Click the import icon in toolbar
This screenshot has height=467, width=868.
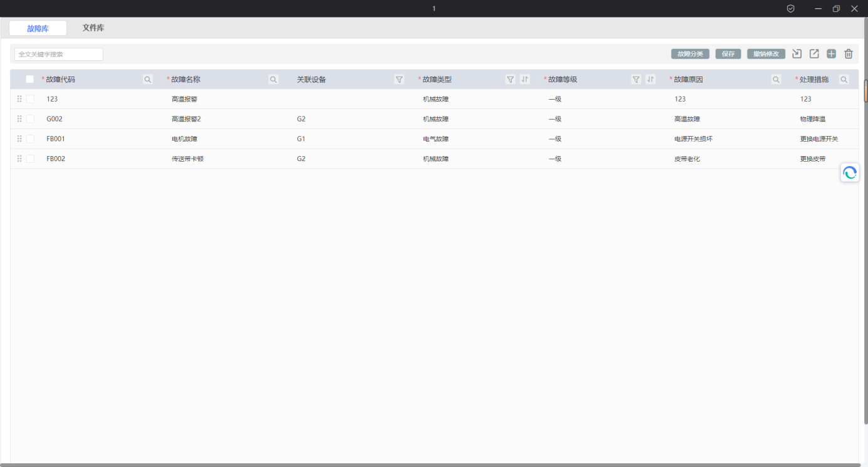797,54
